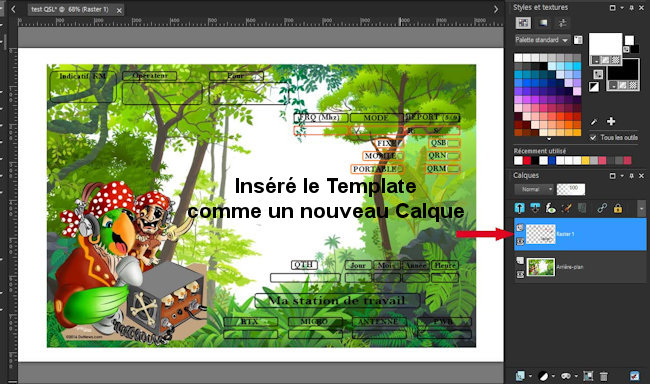Click the layer opacity field showing 100
Viewport: 650px width, 384px height.
(571, 189)
